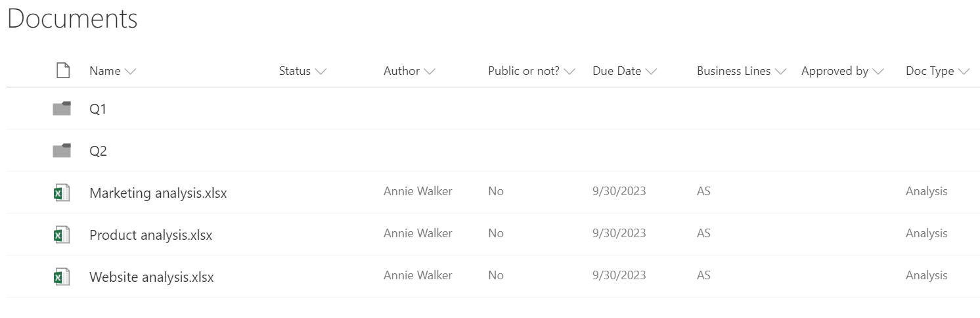
Task: Expand the Name column dropdown
Action: (130, 72)
